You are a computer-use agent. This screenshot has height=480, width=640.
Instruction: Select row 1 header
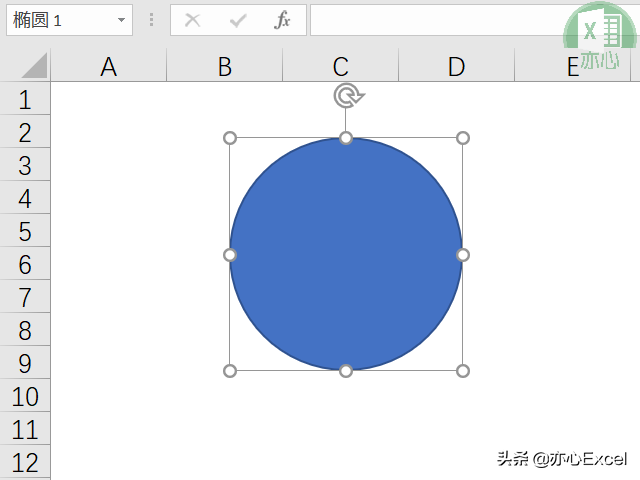[x=25, y=98]
